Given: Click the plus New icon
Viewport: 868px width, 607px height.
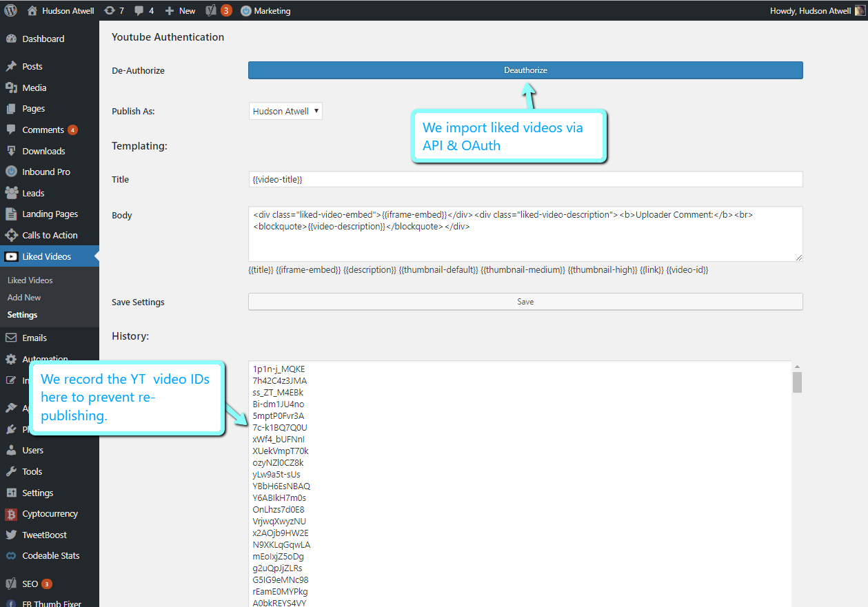Looking at the screenshot, I should click(x=170, y=10).
